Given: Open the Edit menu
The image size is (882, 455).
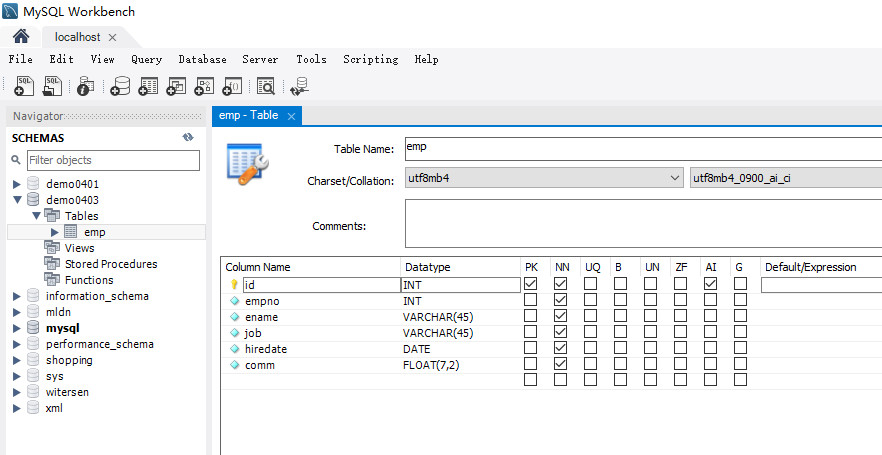Looking at the screenshot, I should (61, 59).
